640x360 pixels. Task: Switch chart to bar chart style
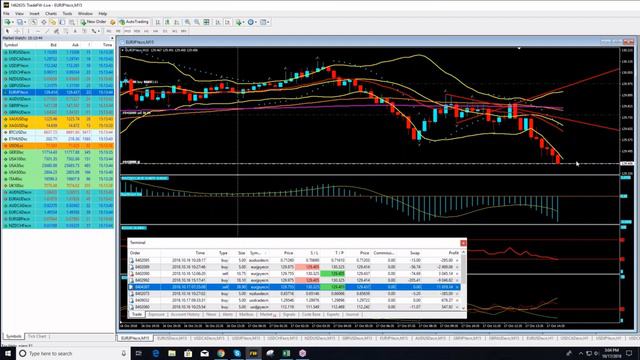[x=157, y=22]
